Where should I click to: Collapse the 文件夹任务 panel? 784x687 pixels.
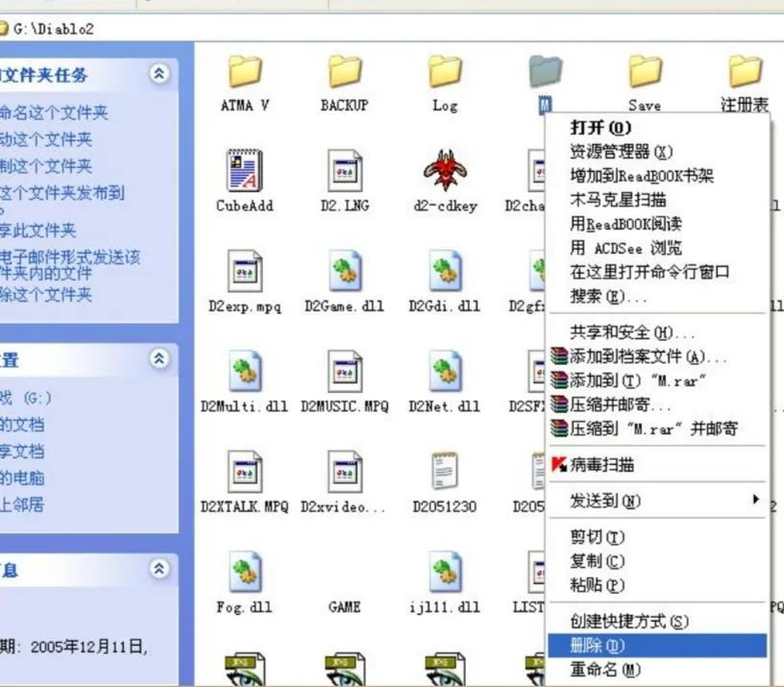point(159,74)
